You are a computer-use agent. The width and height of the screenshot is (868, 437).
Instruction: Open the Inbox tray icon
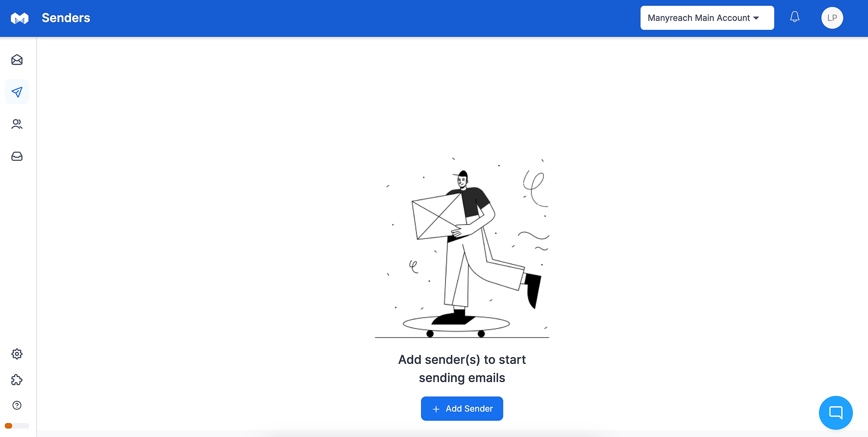17,156
